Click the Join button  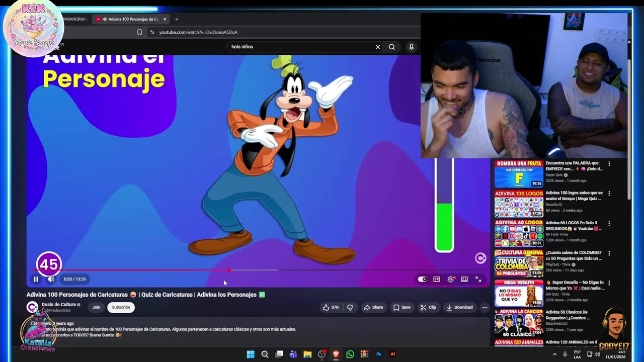tap(96, 307)
